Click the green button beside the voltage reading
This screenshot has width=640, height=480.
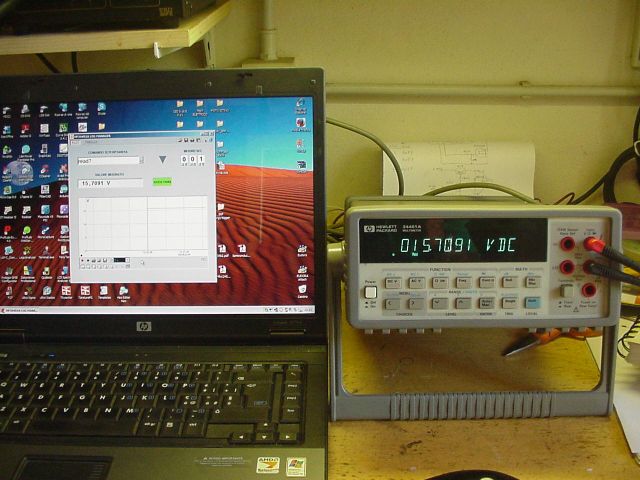click(161, 182)
